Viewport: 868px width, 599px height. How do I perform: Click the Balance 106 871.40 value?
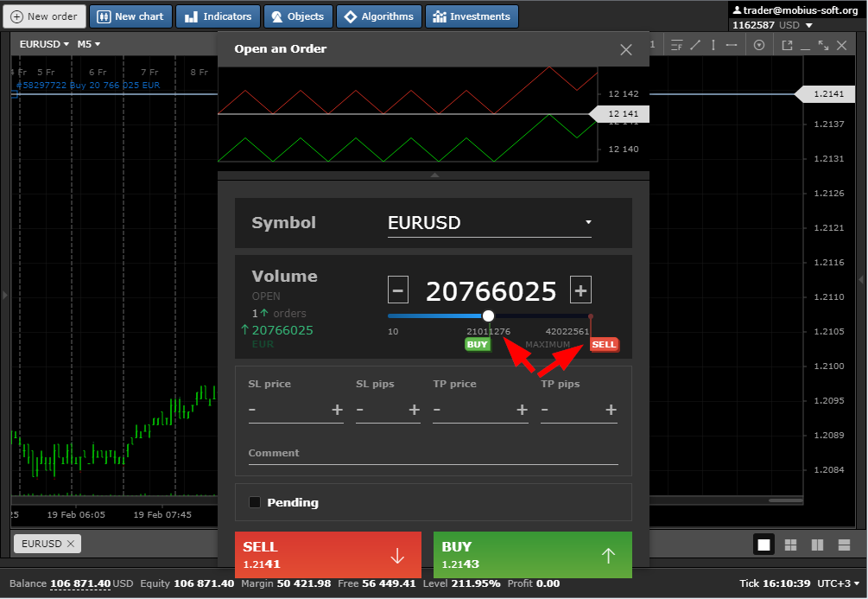point(80,583)
